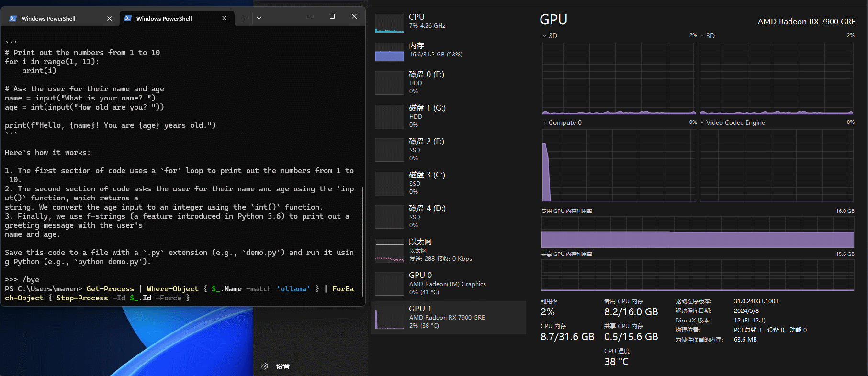Open the Compute 0 engine dropdown

[x=562, y=122]
